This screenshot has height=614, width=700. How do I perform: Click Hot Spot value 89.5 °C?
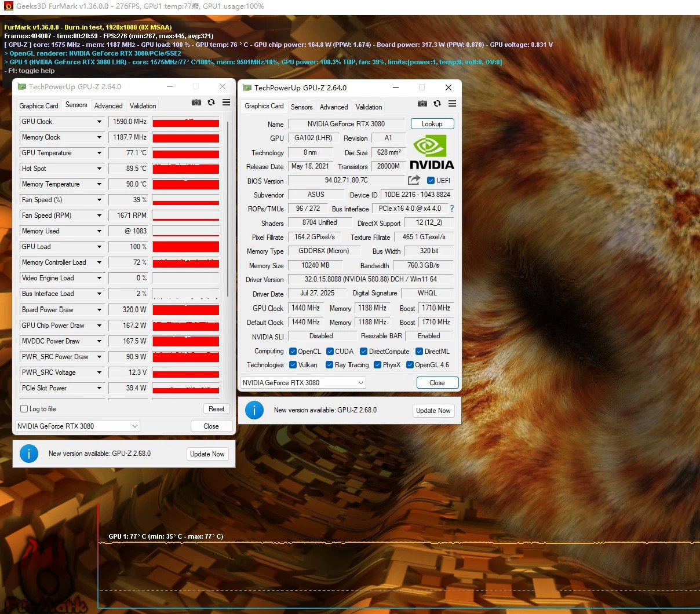tap(129, 169)
